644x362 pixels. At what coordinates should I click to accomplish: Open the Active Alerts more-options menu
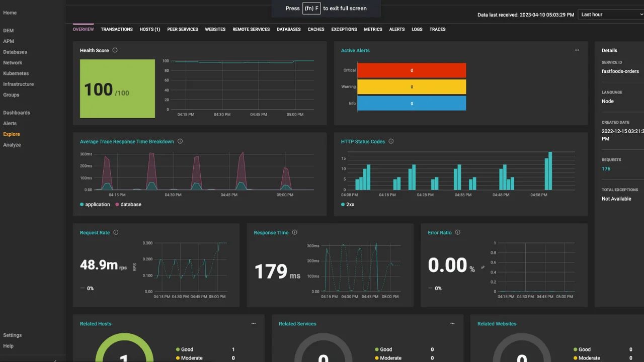[x=577, y=50]
